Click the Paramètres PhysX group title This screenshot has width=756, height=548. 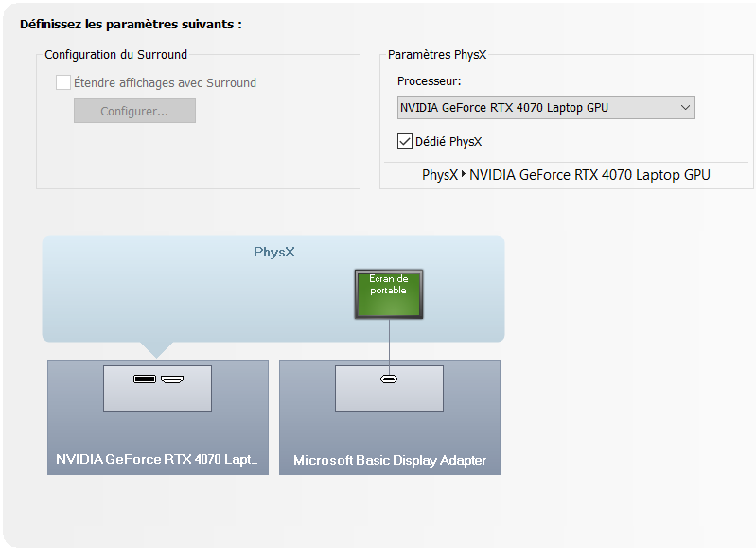point(437,55)
